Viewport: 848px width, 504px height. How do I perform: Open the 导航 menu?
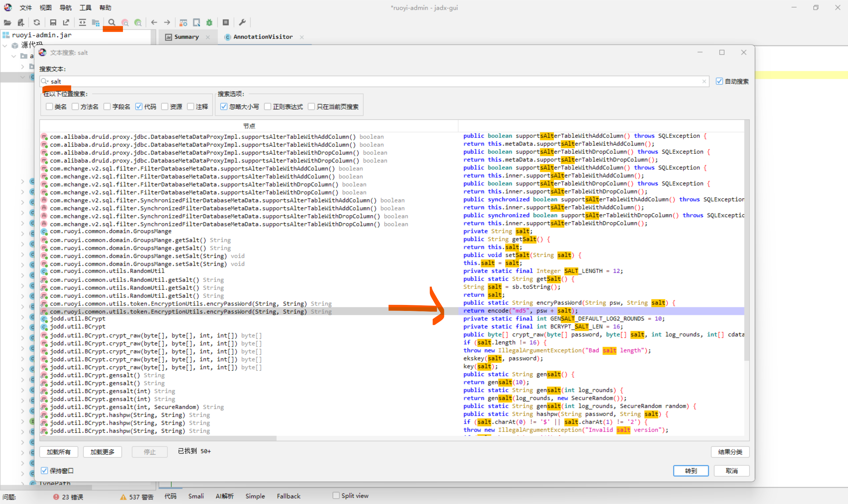coord(65,8)
